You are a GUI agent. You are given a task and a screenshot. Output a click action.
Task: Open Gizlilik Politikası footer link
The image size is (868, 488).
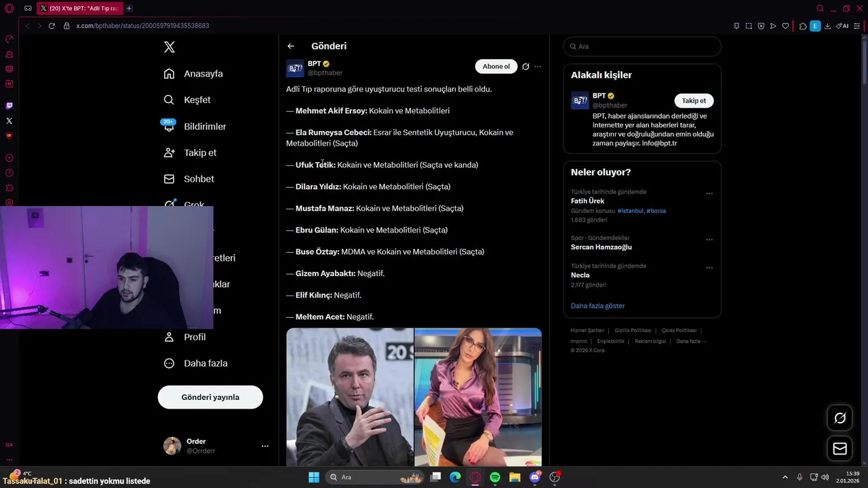[x=633, y=331]
